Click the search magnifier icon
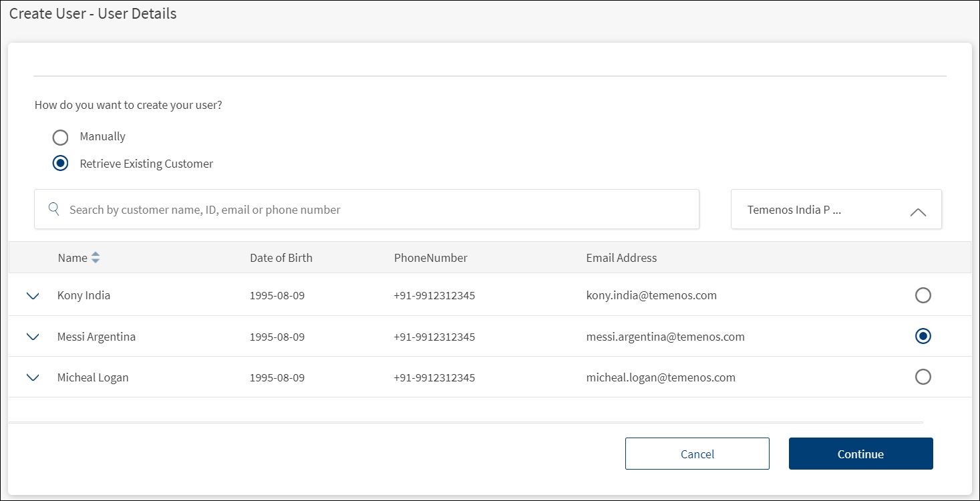The width and height of the screenshot is (980, 501). 54,209
